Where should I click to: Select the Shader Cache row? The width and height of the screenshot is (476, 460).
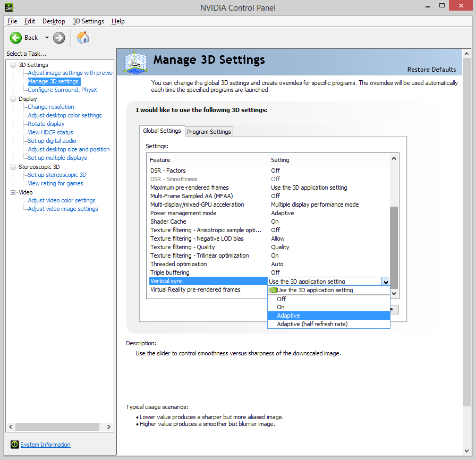pyautogui.click(x=269, y=222)
